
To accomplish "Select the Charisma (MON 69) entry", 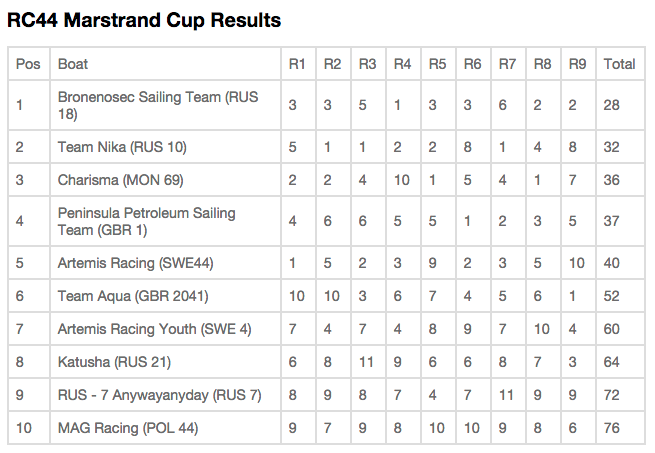I will [x=120, y=181].
